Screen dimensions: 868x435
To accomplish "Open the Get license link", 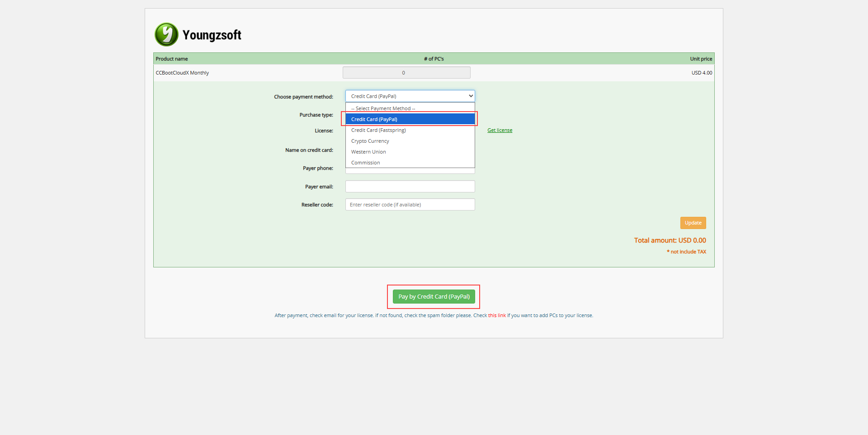I will click(500, 130).
